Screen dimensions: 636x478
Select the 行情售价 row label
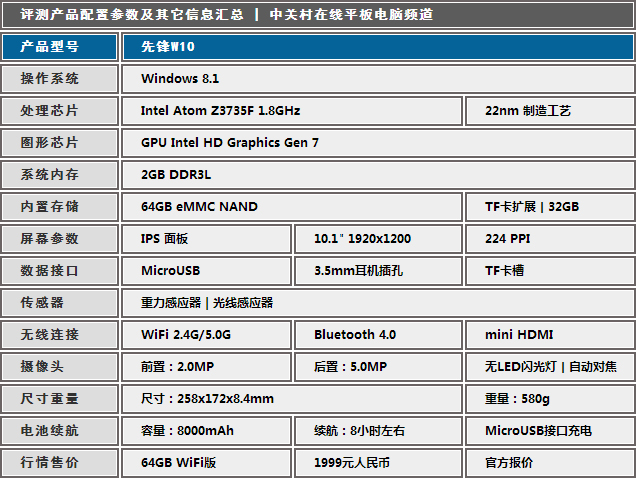(x=60, y=463)
